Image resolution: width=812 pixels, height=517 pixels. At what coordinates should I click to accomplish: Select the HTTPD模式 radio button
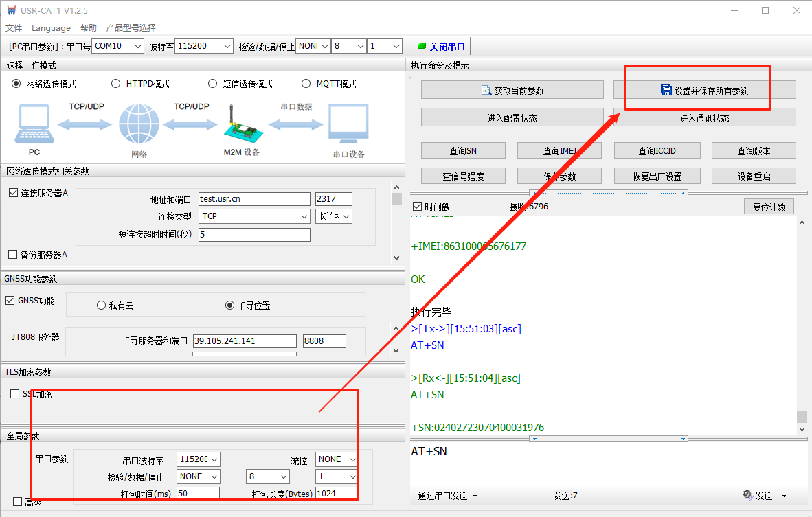coord(115,84)
